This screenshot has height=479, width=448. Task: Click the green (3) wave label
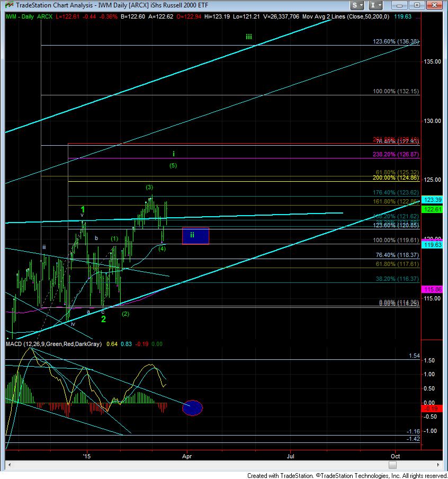[x=149, y=187]
